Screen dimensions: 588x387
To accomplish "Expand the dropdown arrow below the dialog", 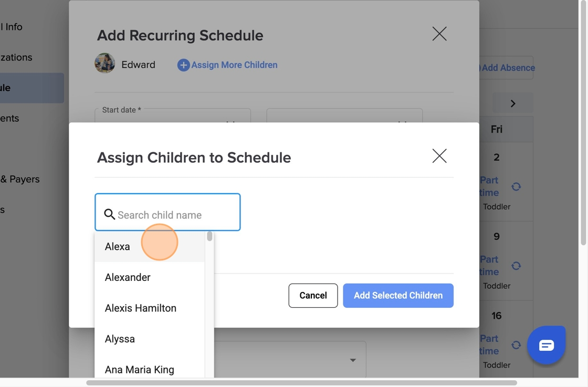I will (x=352, y=360).
